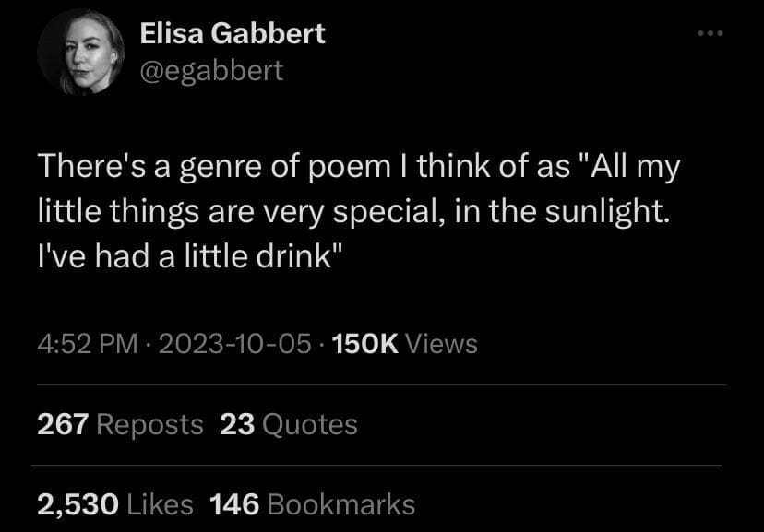764x532 pixels.
Task: Click Elisa Gabbert's profile photo
Action: click(81, 53)
